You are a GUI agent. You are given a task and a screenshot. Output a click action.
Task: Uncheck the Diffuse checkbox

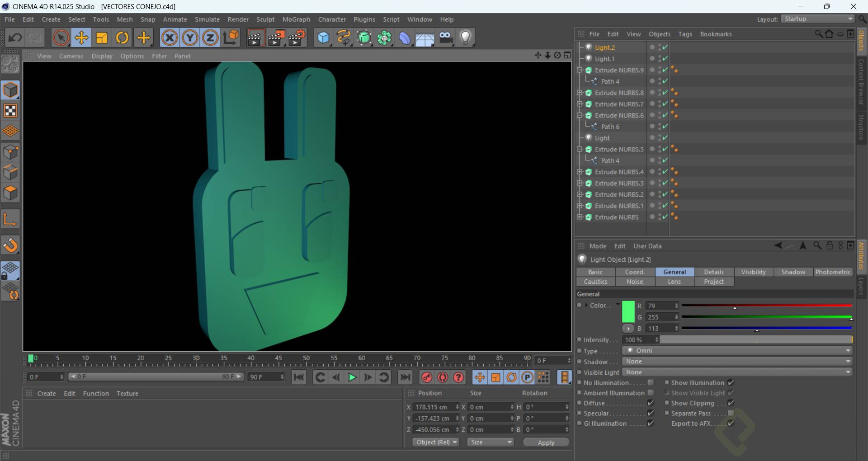pyautogui.click(x=651, y=403)
